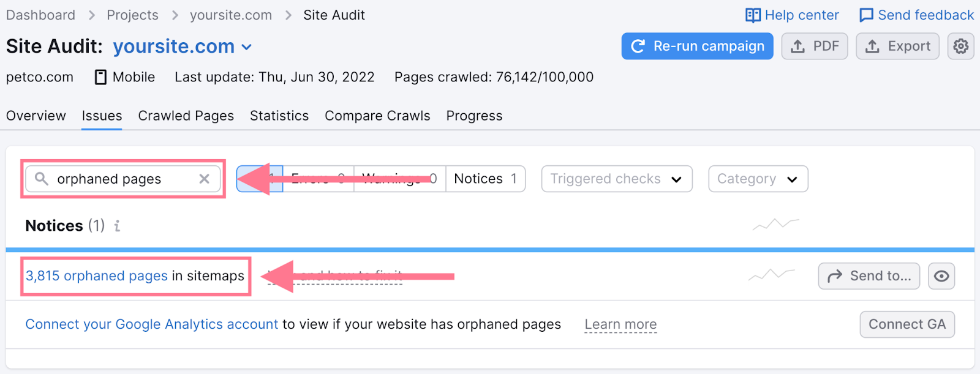Click the Send feedback icon
The height and width of the screenshot is (374, 980).
point(867,15)
